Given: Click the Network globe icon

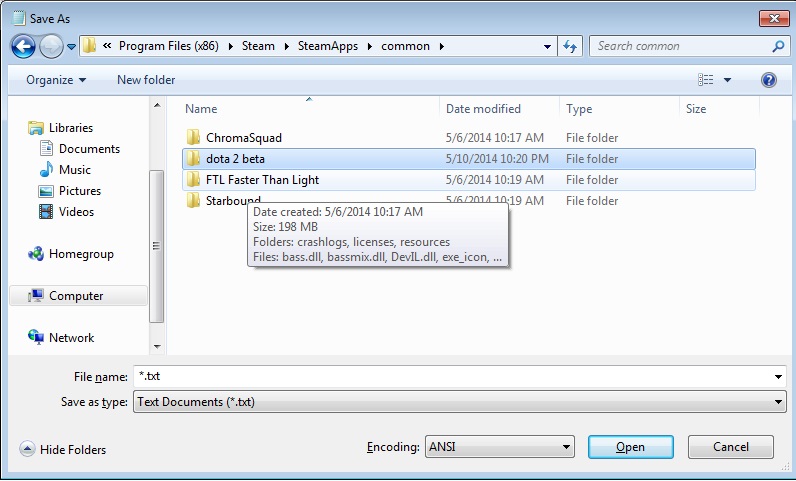Looking at the screenshot, I should click(x=36, y=337).
